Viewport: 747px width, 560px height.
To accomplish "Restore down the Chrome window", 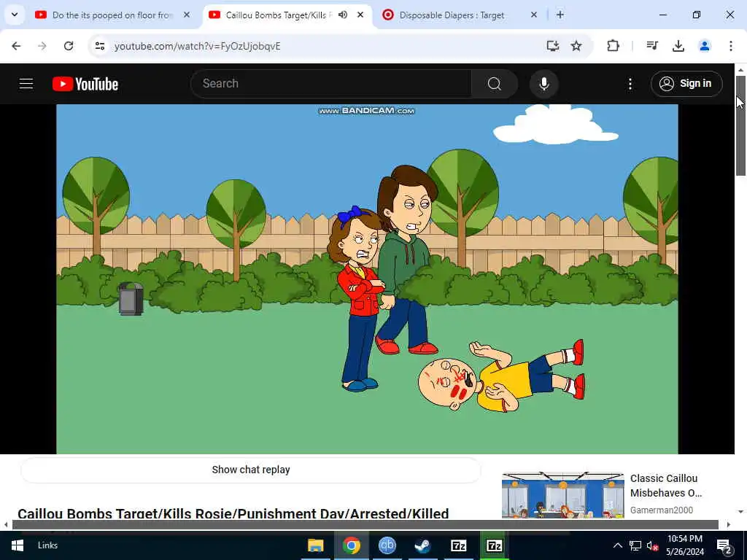I will pos(697,15).
